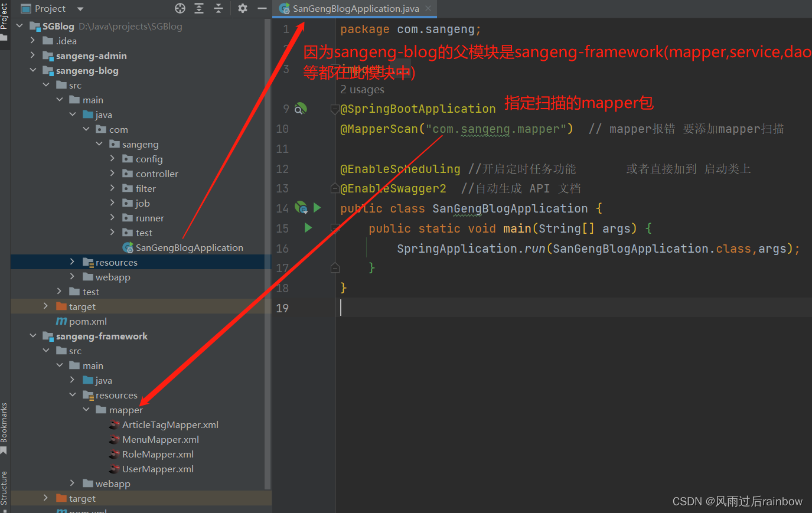The width and height of the screenshot is (812, 513).
Task: Expand the target folder in sangeng-framework
Action: point(45,498)
